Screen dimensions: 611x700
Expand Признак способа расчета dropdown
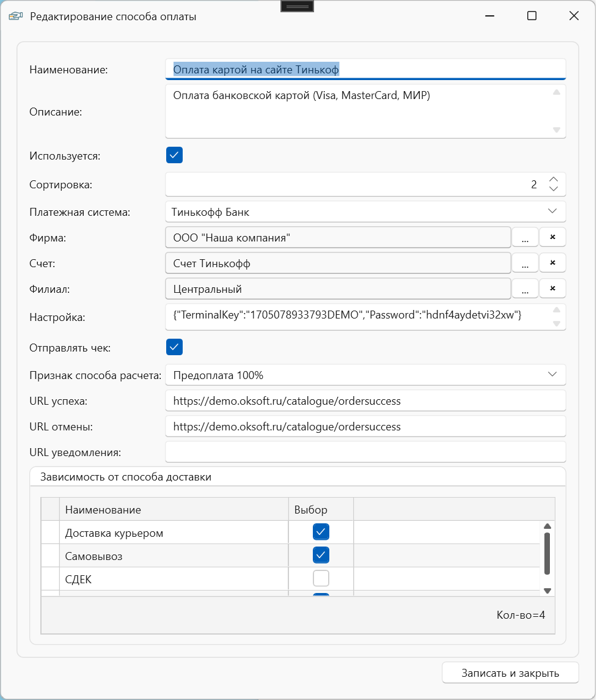tap(552, 375)
